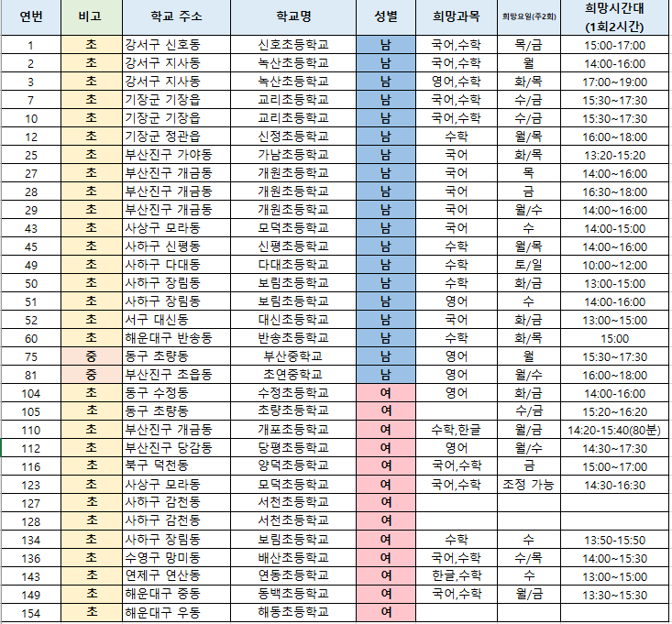Select cell 연동초등학교

(293, 576)
